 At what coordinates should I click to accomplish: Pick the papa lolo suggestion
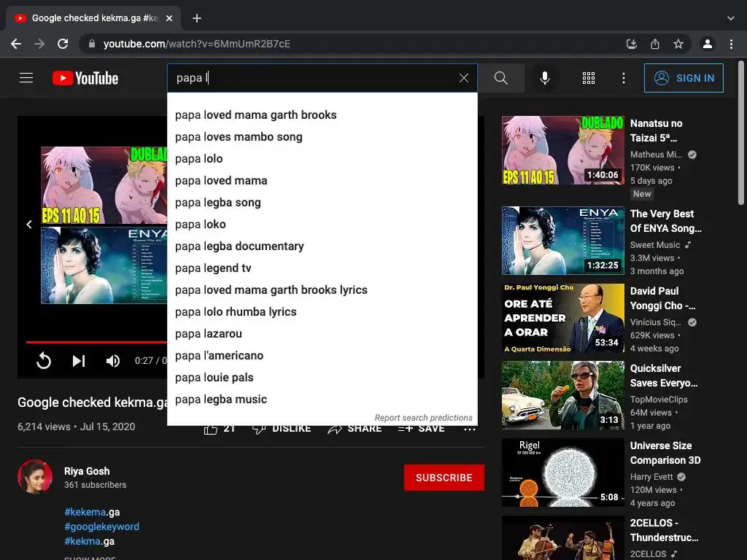(x=322, y=158)
